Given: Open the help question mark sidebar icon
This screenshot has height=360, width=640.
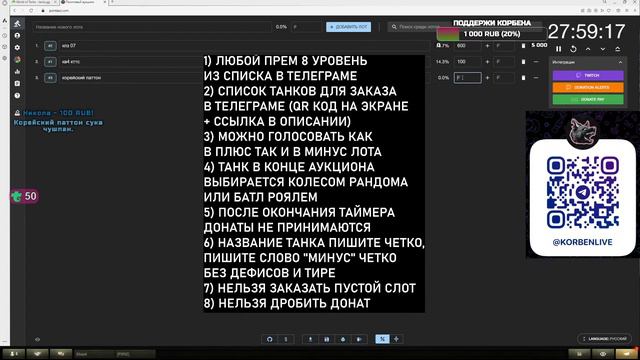Looking at the screenshot, I should tap(17, 96).
